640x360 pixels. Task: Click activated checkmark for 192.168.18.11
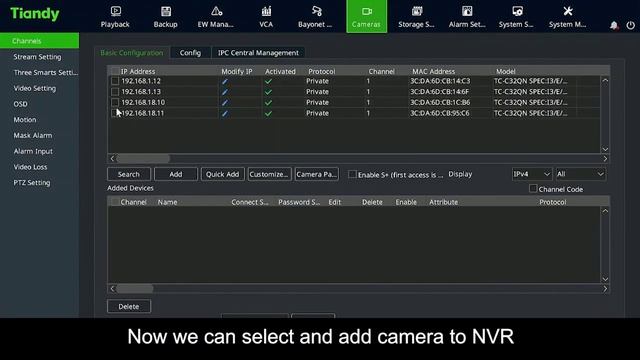click(x=268, y=113)
